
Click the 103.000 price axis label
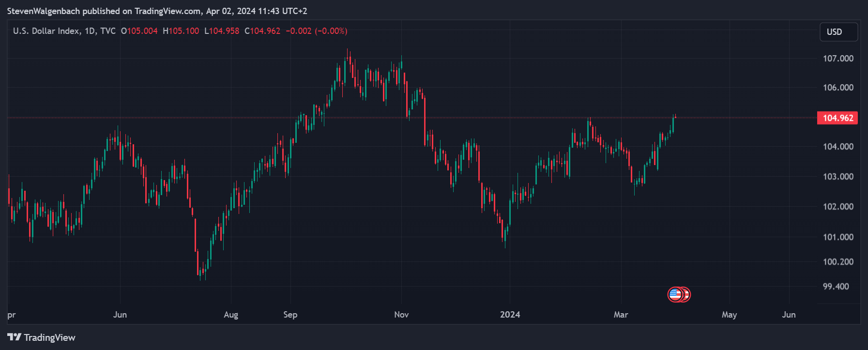click(838, 177)
